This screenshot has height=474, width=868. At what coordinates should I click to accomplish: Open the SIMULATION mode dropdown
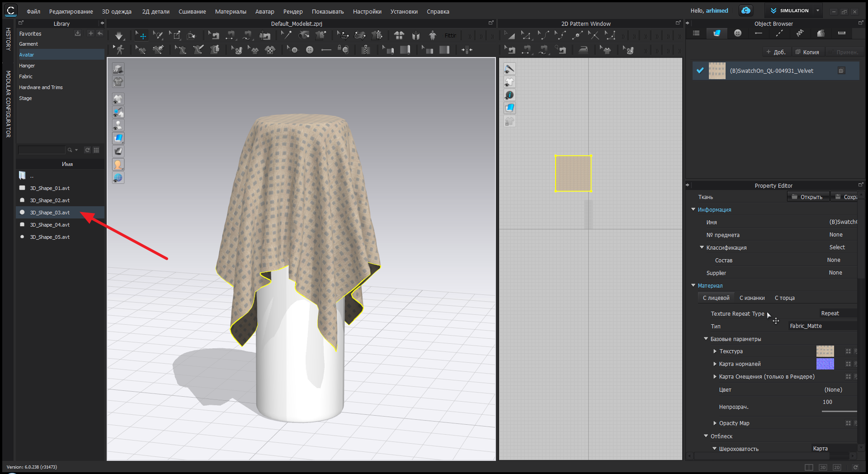[x=817, y=10]
